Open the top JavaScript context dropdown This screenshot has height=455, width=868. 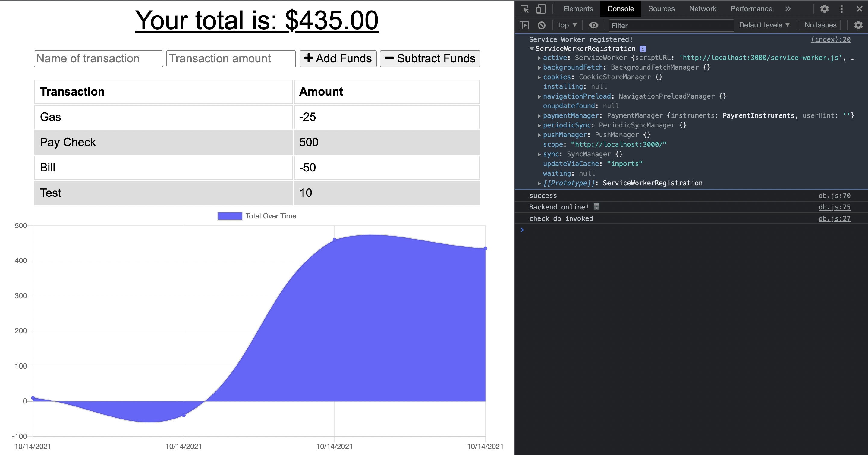tap(567, 25)
